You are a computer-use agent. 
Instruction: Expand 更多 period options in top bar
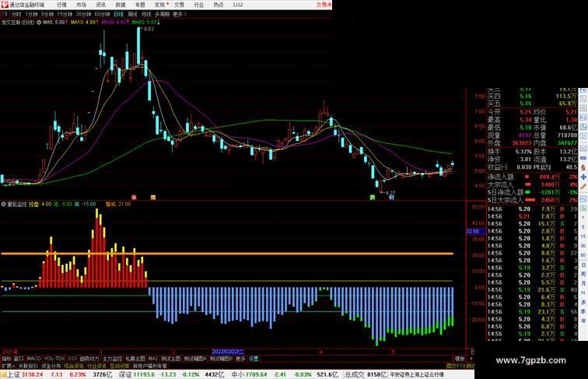[x=180, y=14]
